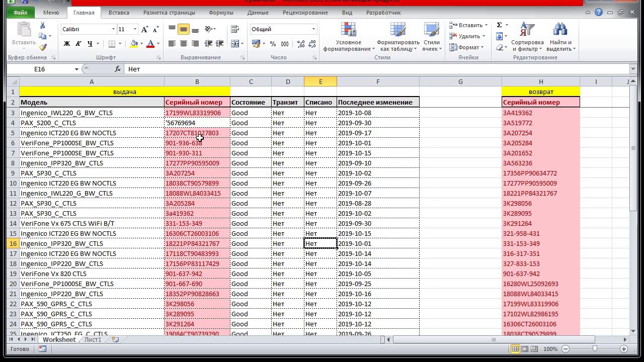Select the Format Painter brush icon
Image resolution: width=644 pixels, height=362 pixels.
[42, 47]
